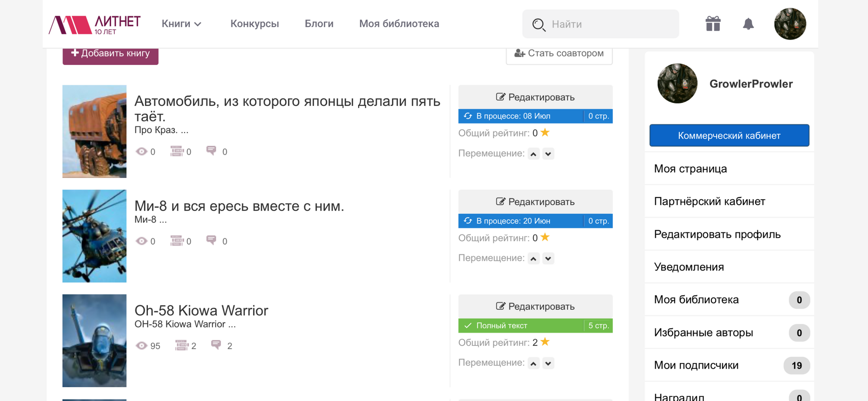Screen dimensions: 868x401
Task: Open title Oh-58 Kiowa Warrior
Action: pyautogui.click(x=201, y=311)
